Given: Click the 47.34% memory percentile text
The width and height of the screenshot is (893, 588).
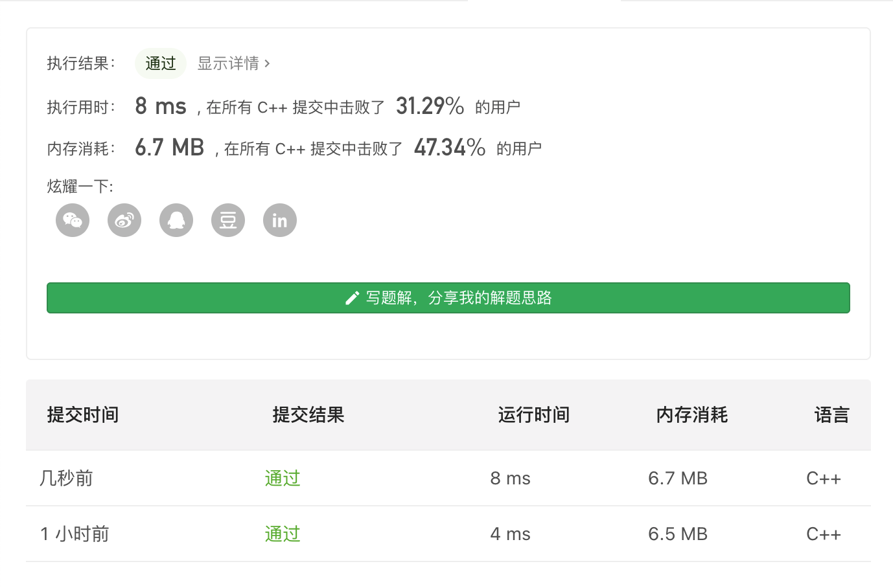Looking at the screenshot, I should 450,148.
